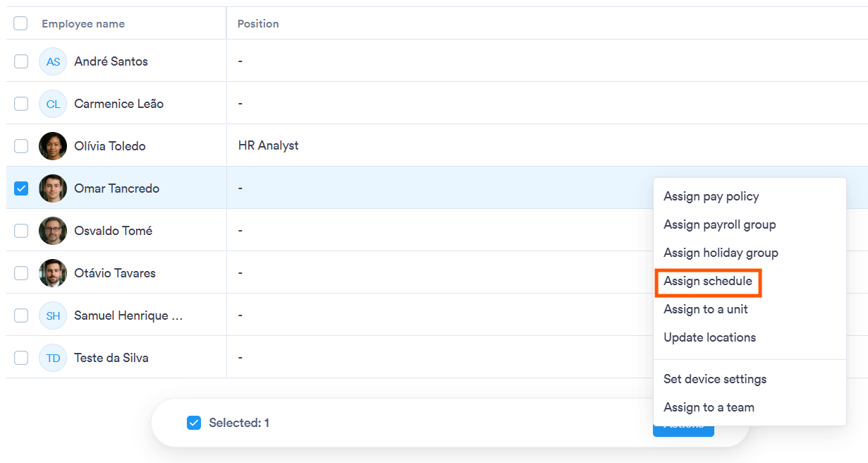Tick the checkbox beside Teste da Silva

point(21,358)
